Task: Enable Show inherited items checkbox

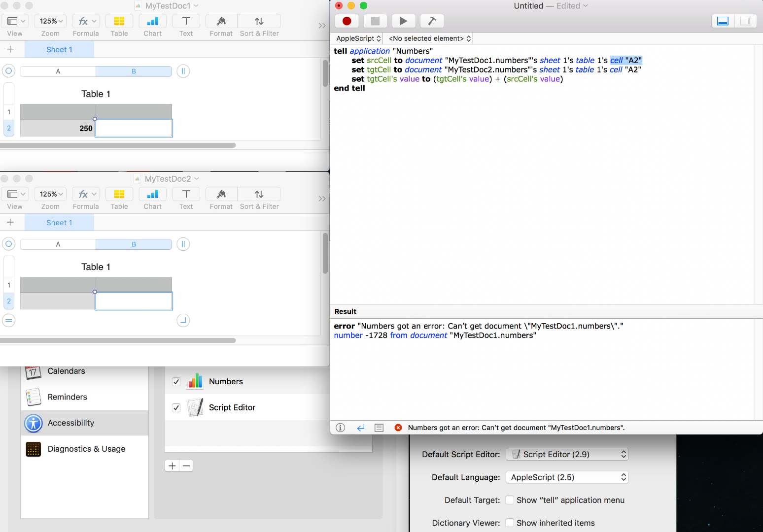Action: point(510,523)
